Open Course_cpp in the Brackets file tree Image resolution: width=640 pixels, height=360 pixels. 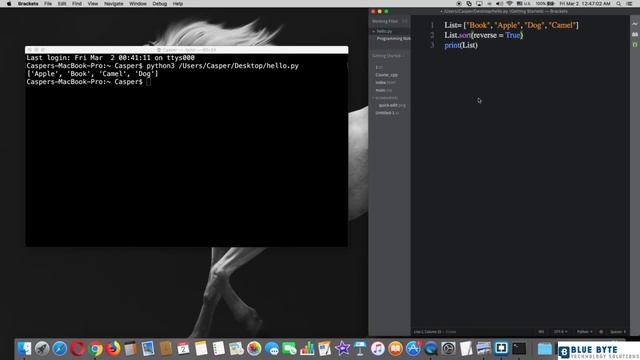[x=386, y=75]
